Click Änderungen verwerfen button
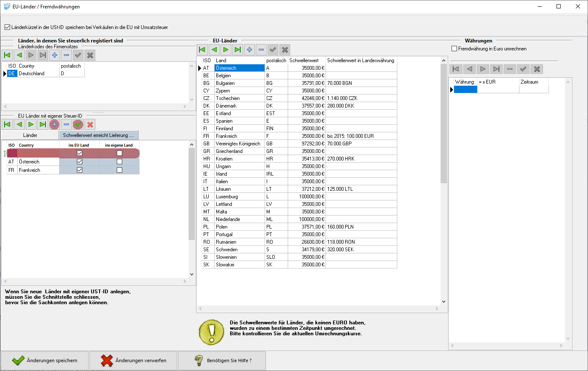The width and height of the screenshot is (588, 371). 134,360
